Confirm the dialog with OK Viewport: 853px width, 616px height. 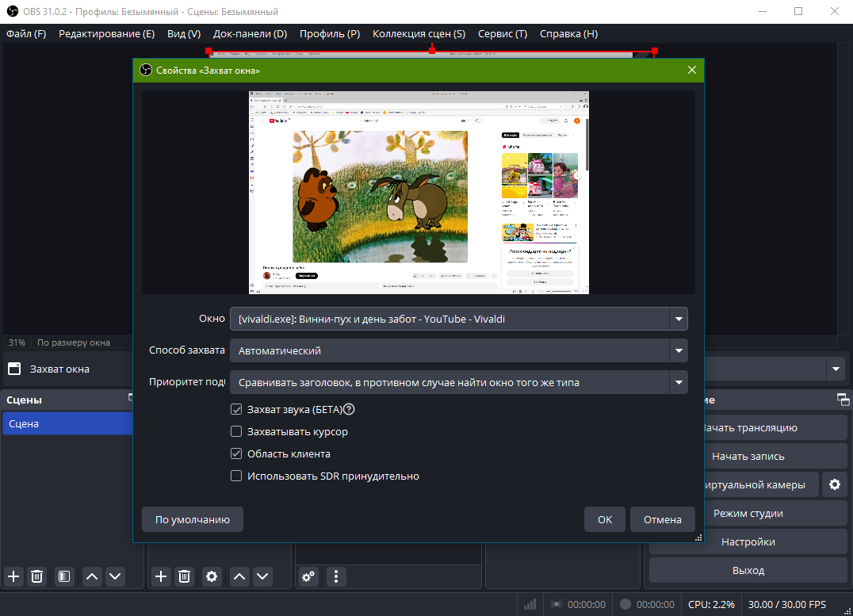pos(605,520)
